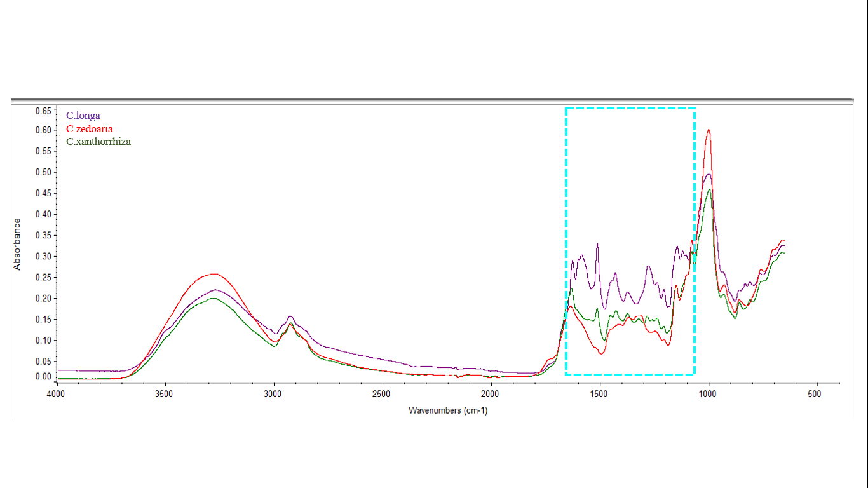
Task: Select the 0.30 absorbance tick label
Action: 43,256
